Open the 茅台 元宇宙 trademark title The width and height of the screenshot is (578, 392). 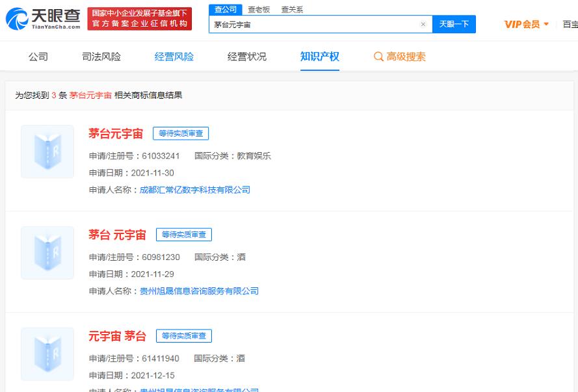pos(117,235)
